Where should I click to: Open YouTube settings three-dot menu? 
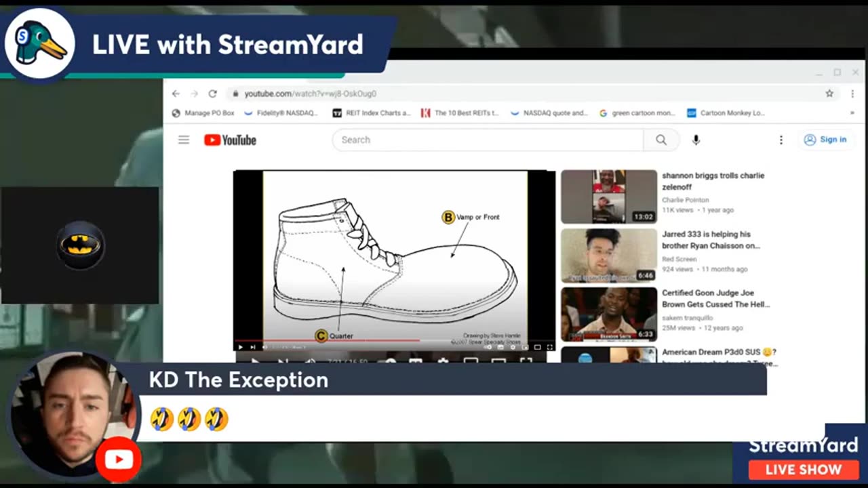[781, 140]
